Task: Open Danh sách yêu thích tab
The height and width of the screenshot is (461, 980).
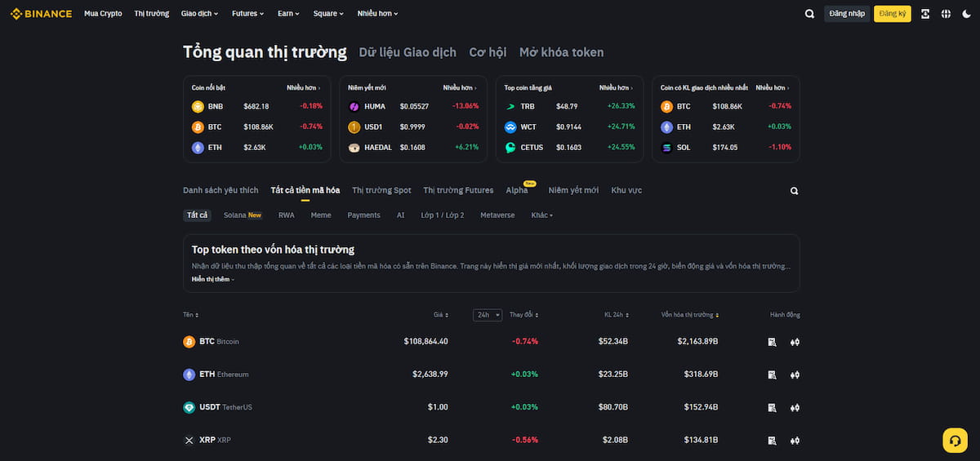Action: (220, 190)
